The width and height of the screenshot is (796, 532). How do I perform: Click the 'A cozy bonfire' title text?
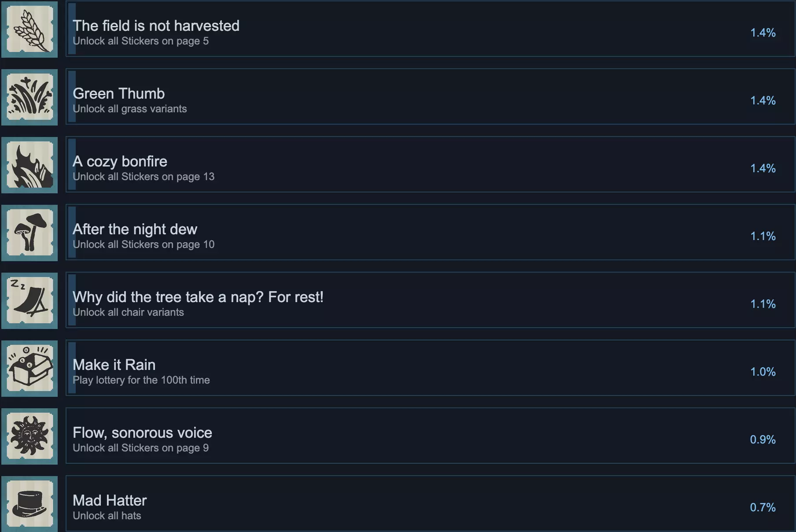pyautogui.click(x=120, y=161)
